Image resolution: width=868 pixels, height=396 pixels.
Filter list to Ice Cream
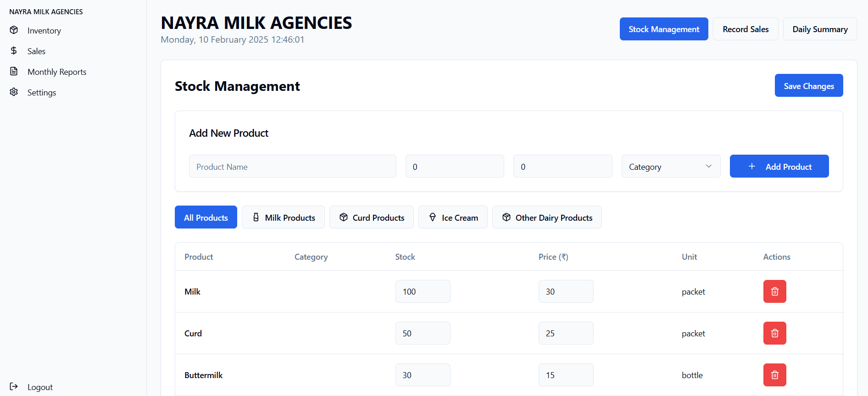tap(453, 218)
